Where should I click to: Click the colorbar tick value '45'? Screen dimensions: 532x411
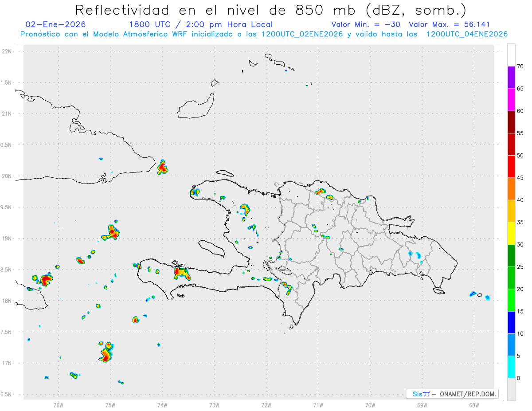(x=520, y=178)
